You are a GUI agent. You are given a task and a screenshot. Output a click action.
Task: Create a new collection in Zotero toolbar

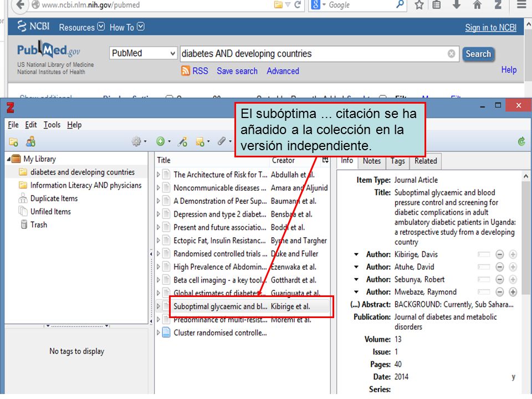13,141
